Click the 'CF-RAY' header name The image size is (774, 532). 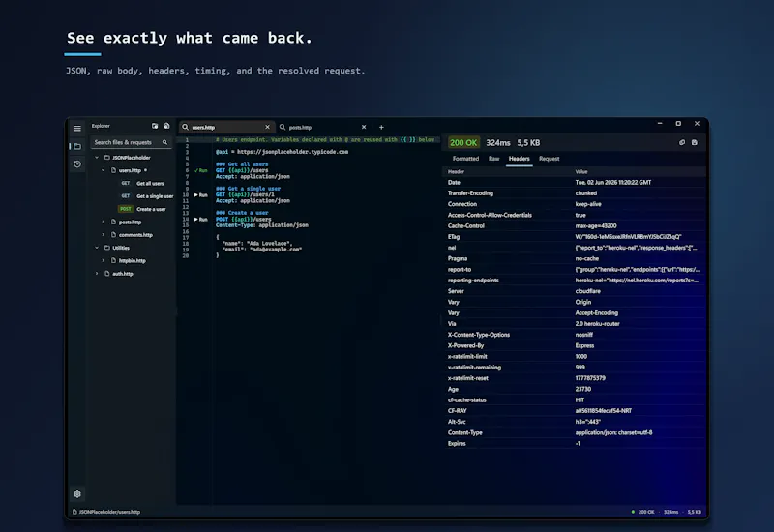coord(457,411)
